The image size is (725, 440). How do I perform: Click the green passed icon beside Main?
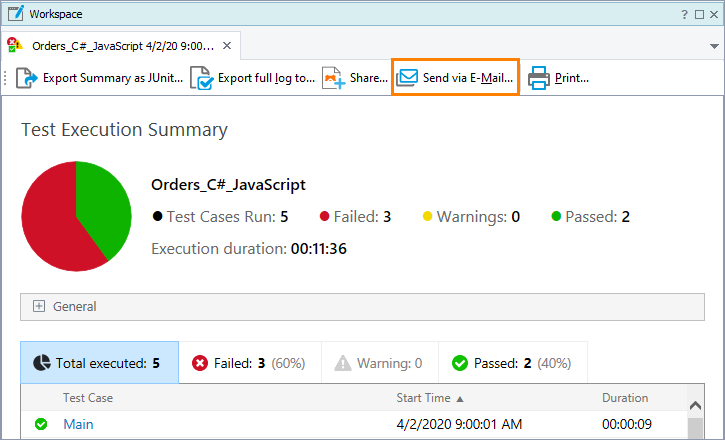(41, 424)
